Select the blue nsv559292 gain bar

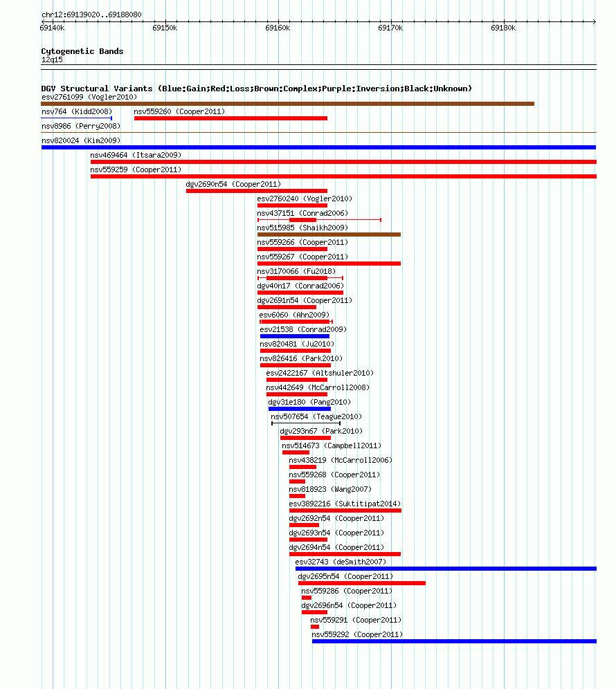[x=454, y=641]
